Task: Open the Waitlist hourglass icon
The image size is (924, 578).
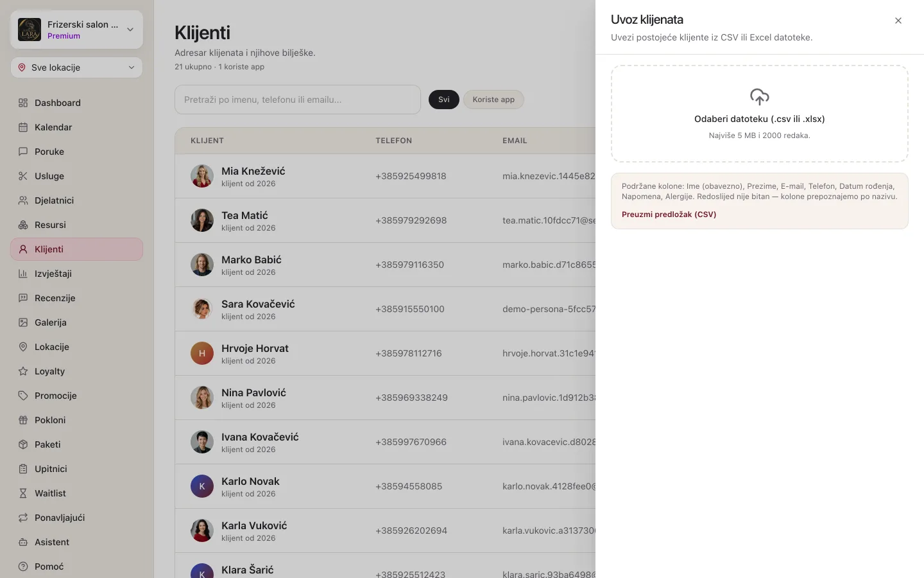Action: click(x=23, y=493)
